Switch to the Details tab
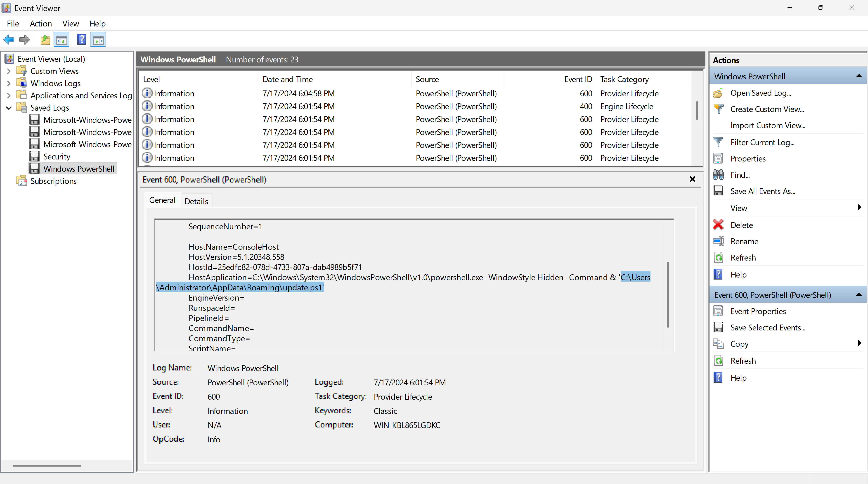Screen dimensions: 868x484 coord(196,201)
